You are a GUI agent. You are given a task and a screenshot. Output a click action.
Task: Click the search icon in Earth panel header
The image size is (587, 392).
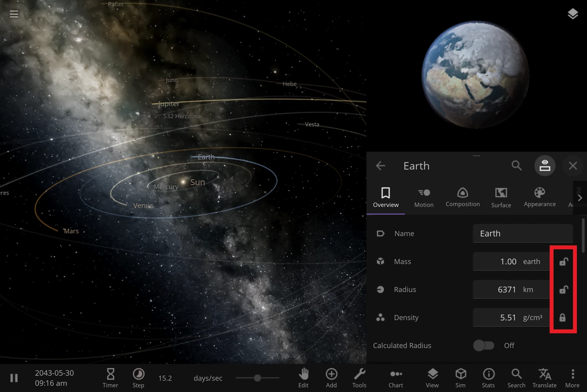point(517,166)
